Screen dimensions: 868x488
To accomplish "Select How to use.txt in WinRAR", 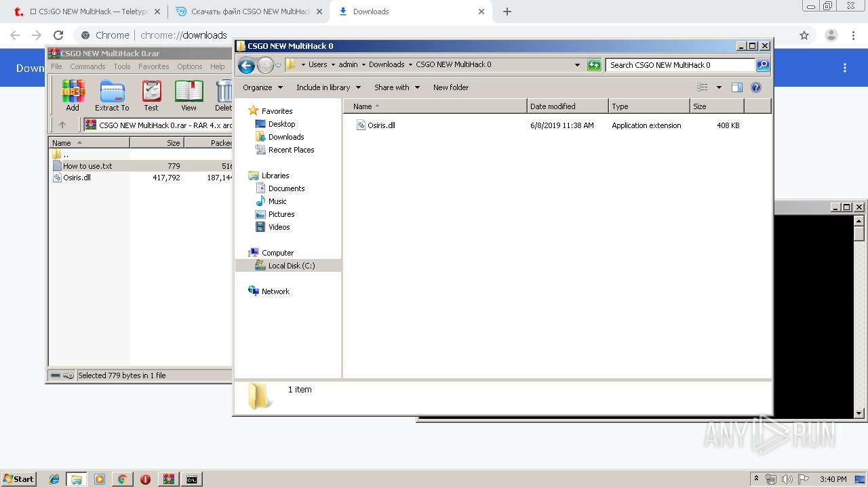I will coord(87,165).
